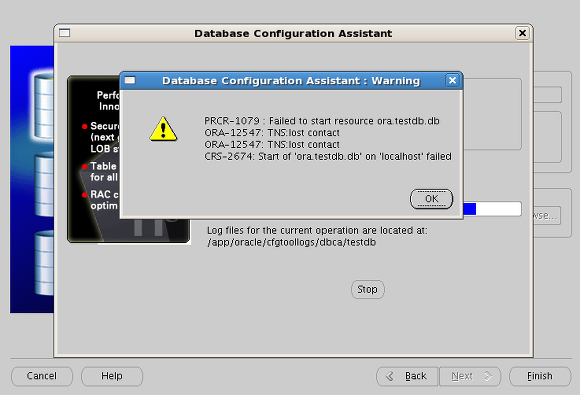Open Help in the wizard
580x395 pixels.
coord(112,376)
